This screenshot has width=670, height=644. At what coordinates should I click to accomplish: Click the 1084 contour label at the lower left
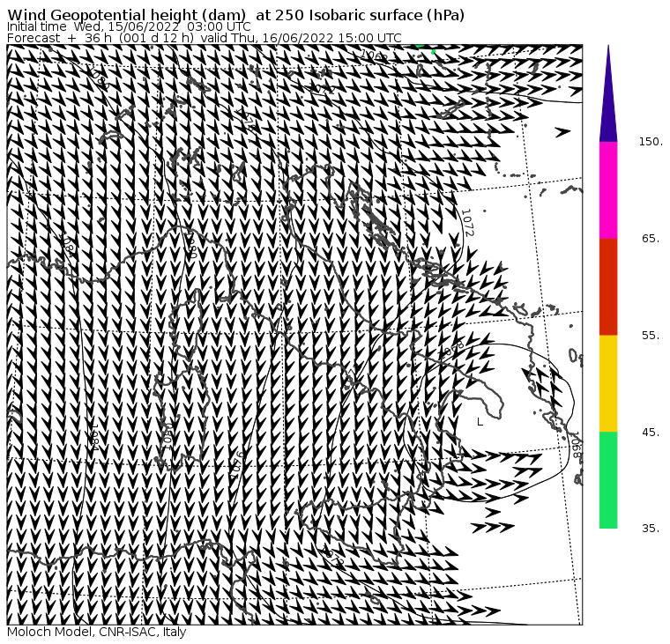(94, 437)
